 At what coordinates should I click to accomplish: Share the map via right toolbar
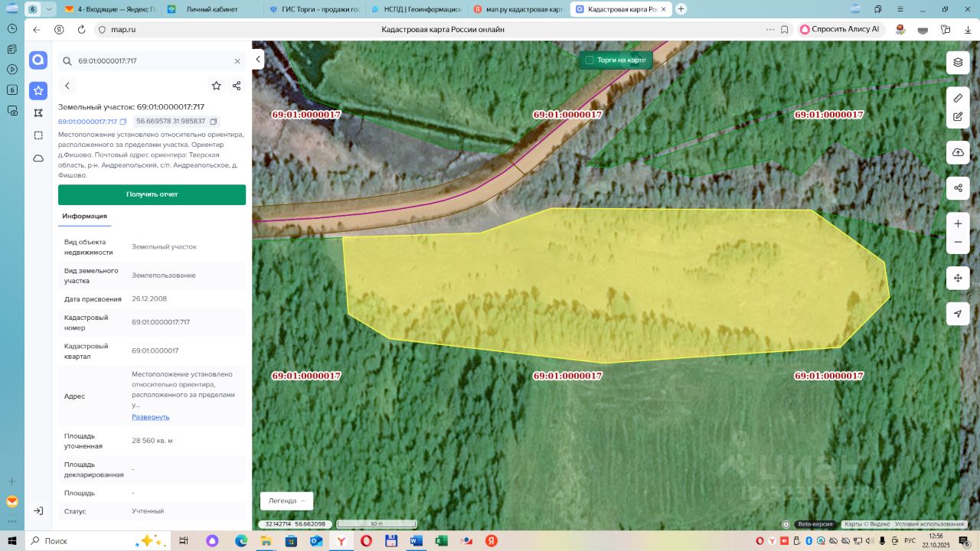click(958, 187)
